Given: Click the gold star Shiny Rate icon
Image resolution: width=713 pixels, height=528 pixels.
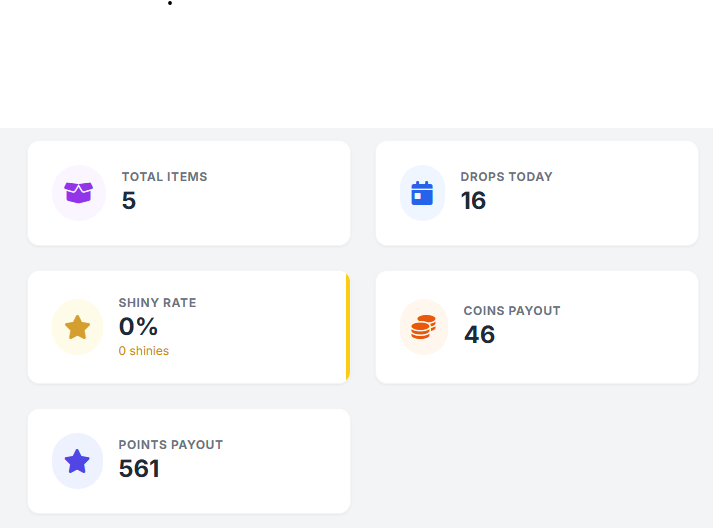Looking at the screenshot, I should [x=77, y=327].
